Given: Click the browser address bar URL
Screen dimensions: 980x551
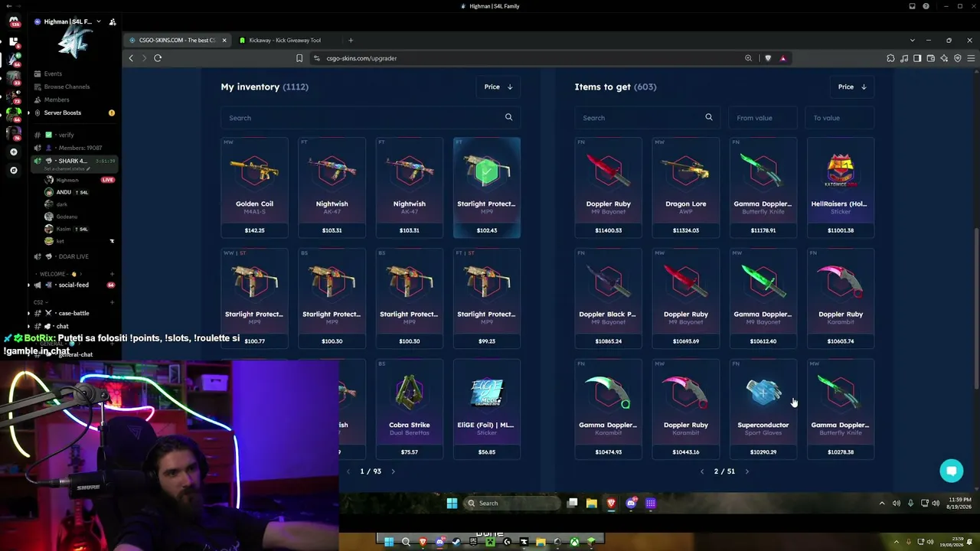Looking at the screenshot, I should (361, 58).
